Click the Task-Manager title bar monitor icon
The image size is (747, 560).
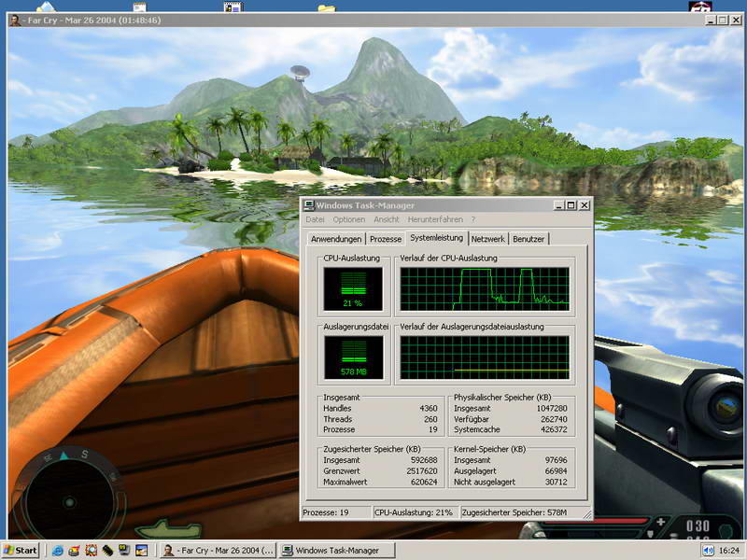(309, 205)
